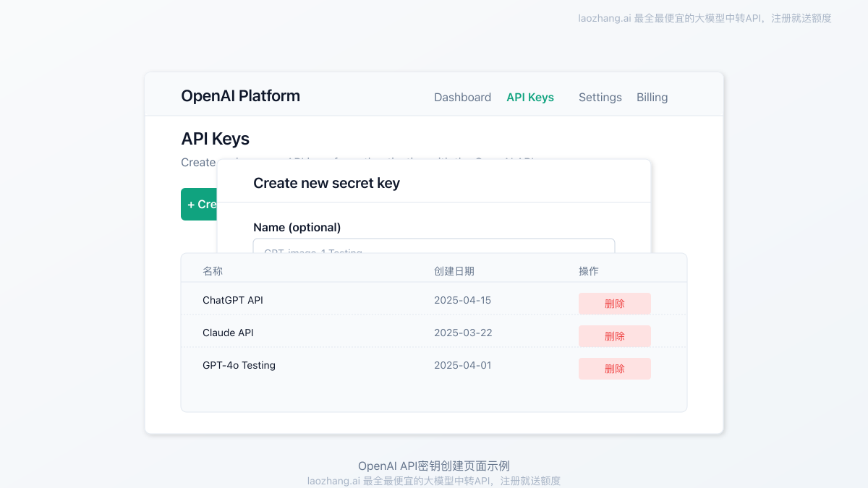Screen dimensions: 868x488
Task: Click the Name (optional) label
Action: [297, 227]
